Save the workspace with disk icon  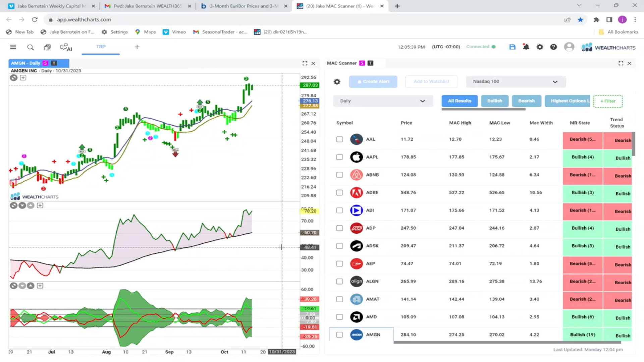pyautogui.click(x=512, y=47)
